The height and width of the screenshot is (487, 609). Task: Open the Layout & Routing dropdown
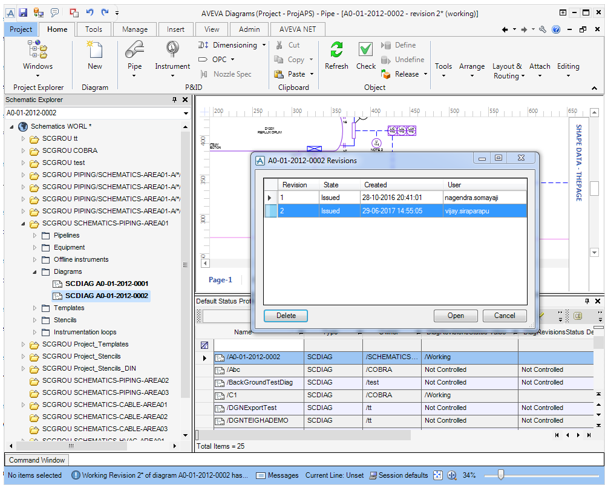coord(508,71)
